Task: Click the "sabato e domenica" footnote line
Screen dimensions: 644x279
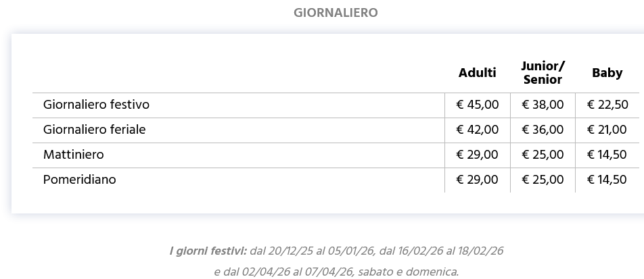Action: pos(336,272)
